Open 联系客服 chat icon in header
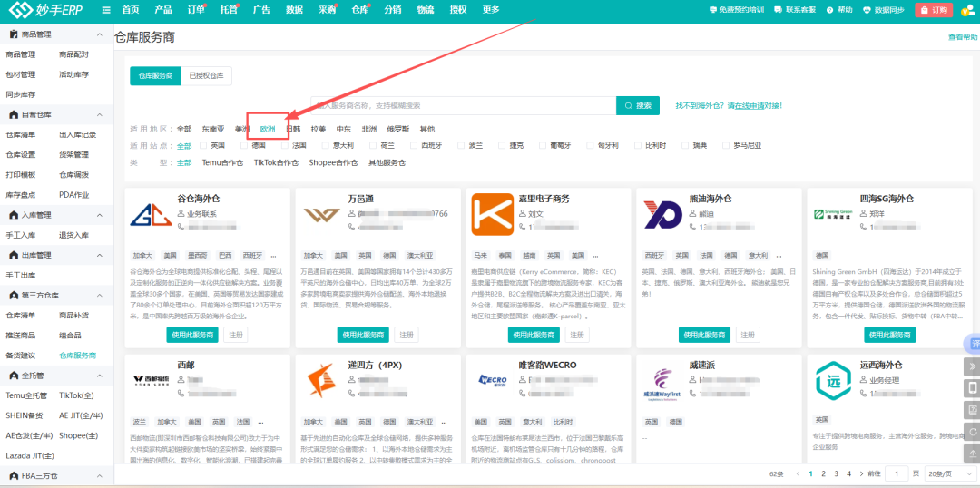This screenshot has width=980, height=488. pyautogui.click(x=779, y=10)
